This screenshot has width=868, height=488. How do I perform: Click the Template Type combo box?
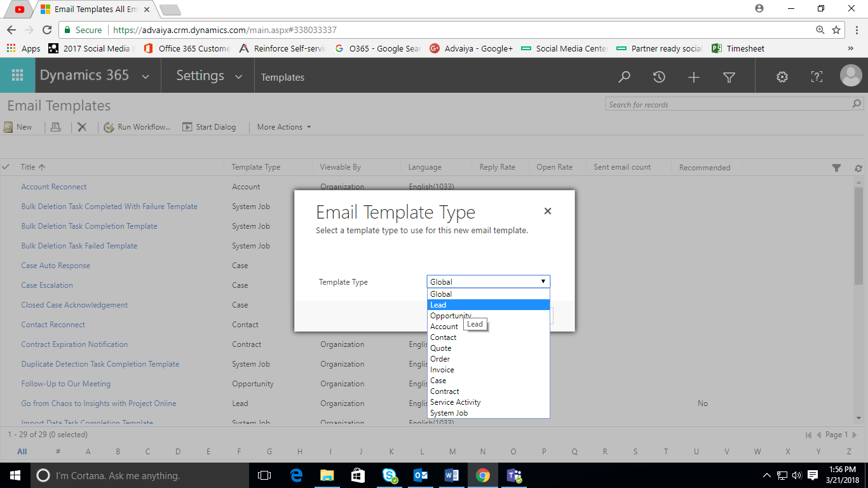click(x=488, y=281)
